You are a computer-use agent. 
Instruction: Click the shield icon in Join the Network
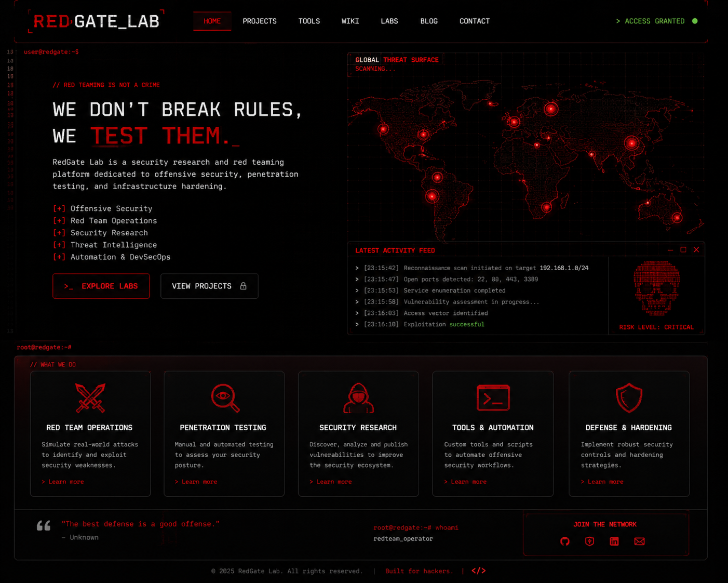[589, 541]
